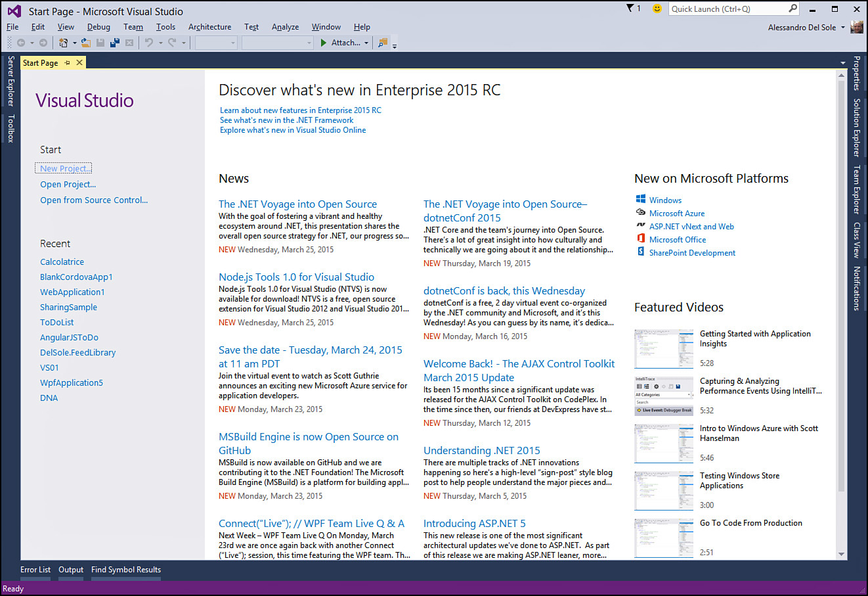Expand the Attach button dropdown arrow
Screen dimensions: 868x596
[366, 43]
